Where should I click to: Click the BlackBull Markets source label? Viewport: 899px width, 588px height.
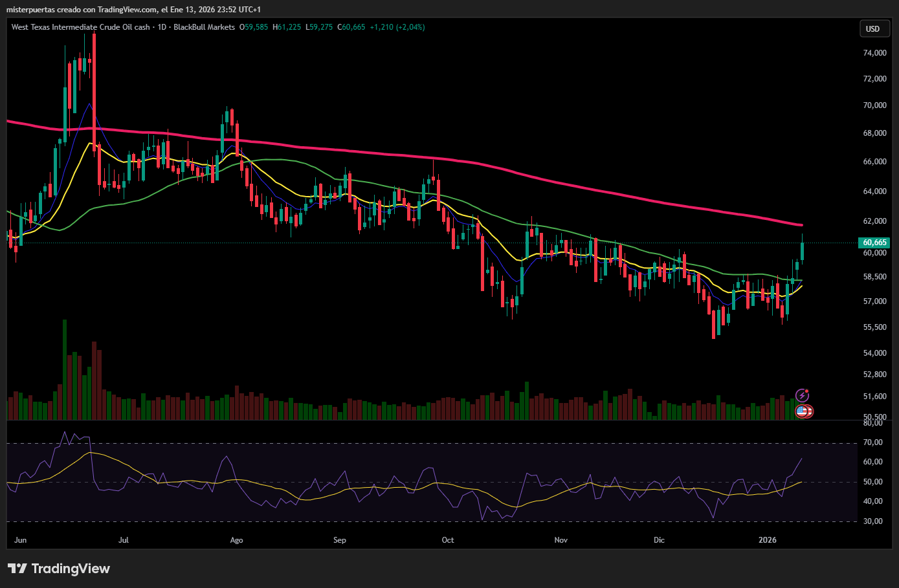coord(205,27)
